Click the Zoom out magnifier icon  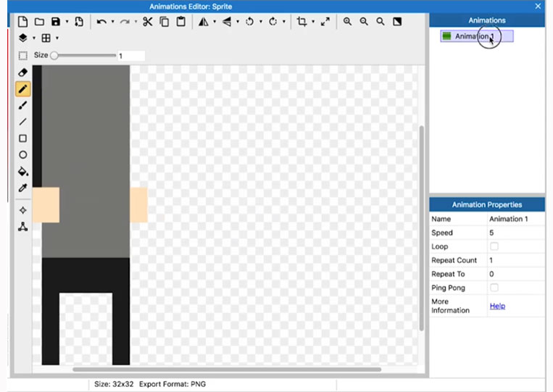[x=364, y=22]
